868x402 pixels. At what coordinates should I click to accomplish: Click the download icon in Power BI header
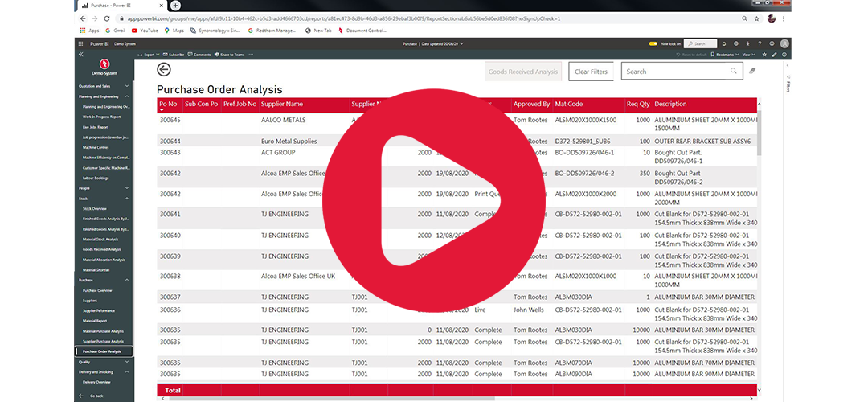coord(748,43)
